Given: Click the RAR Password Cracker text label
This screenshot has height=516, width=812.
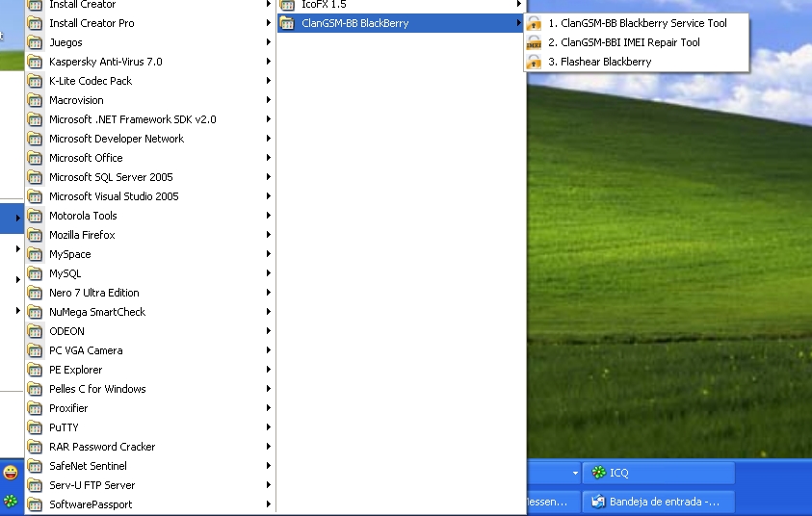Looking at the screenshot, I should click(102, 447).
